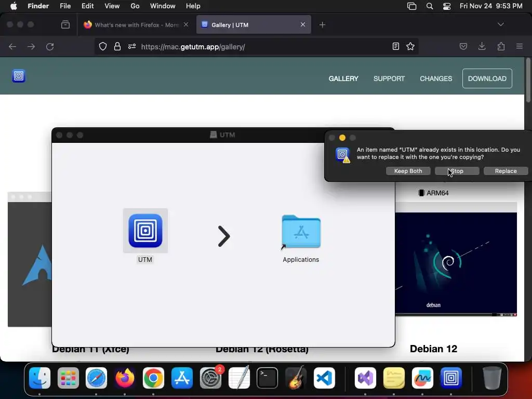Open System Settings from the Dock
The image size is (532, 399).
(x=210, y=378)
